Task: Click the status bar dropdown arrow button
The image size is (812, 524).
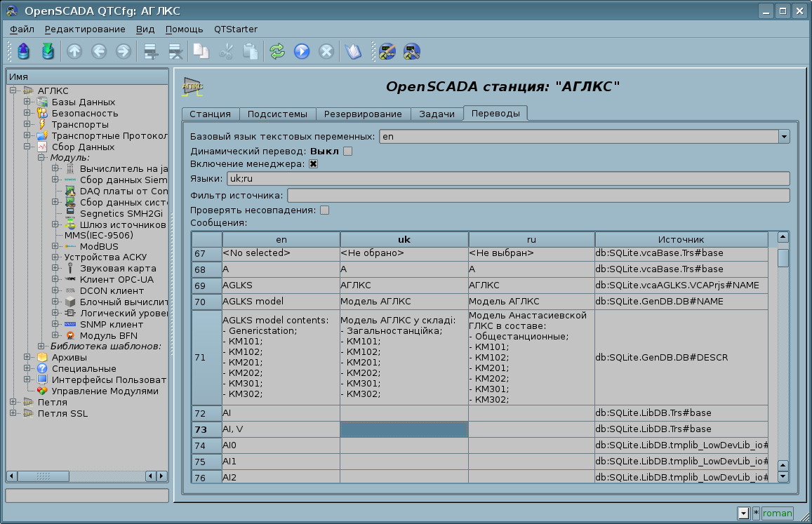Action: coord(744,513)
